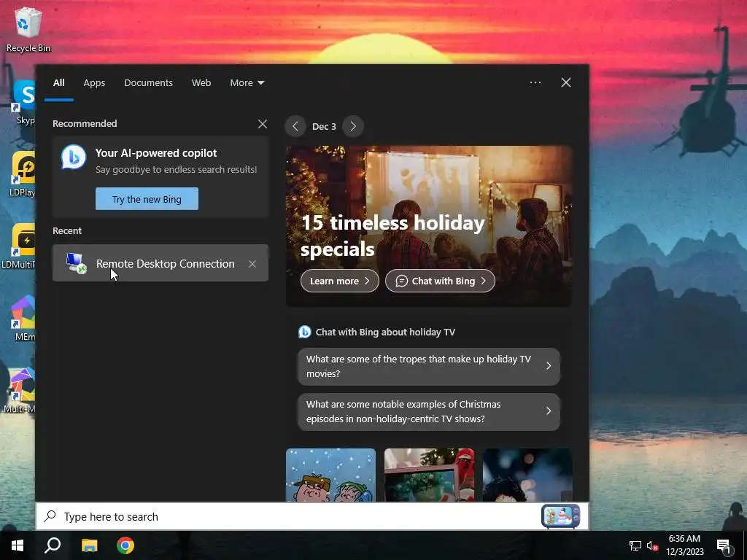This screenshot has width=747, height=560.
Task: Focus the Type here to search field
Action: 312,516
